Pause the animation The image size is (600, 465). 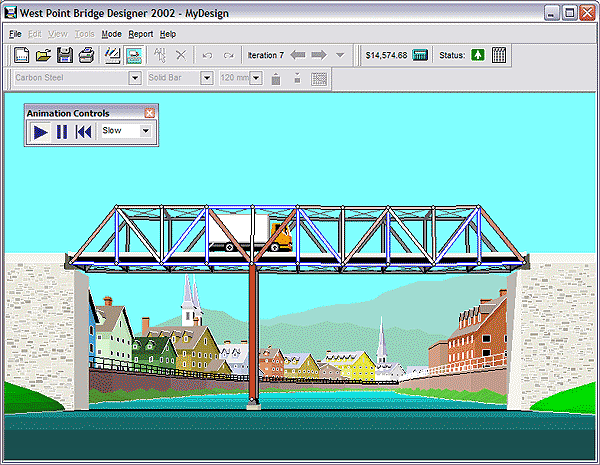62,132
